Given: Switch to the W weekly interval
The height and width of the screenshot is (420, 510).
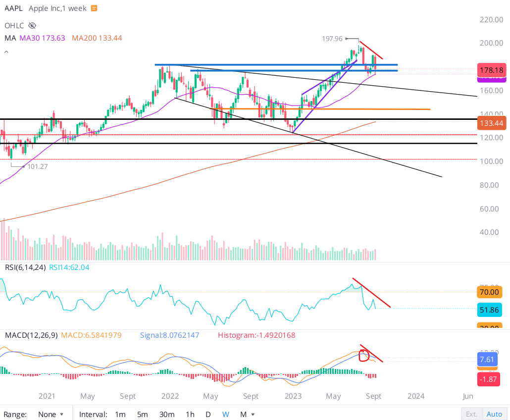Looking at the screenshot, I should [x=225, y=414].
